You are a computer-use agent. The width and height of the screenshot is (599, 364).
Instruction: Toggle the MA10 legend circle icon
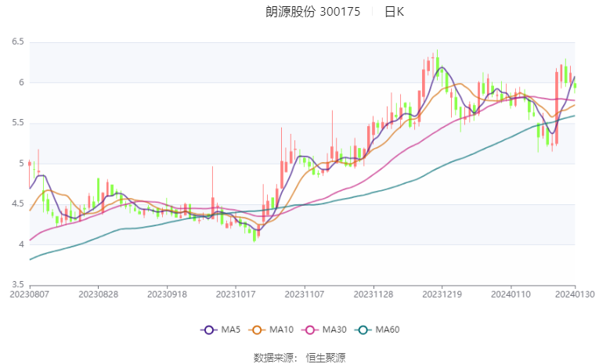pyautogui.click(x=257, y=330)
